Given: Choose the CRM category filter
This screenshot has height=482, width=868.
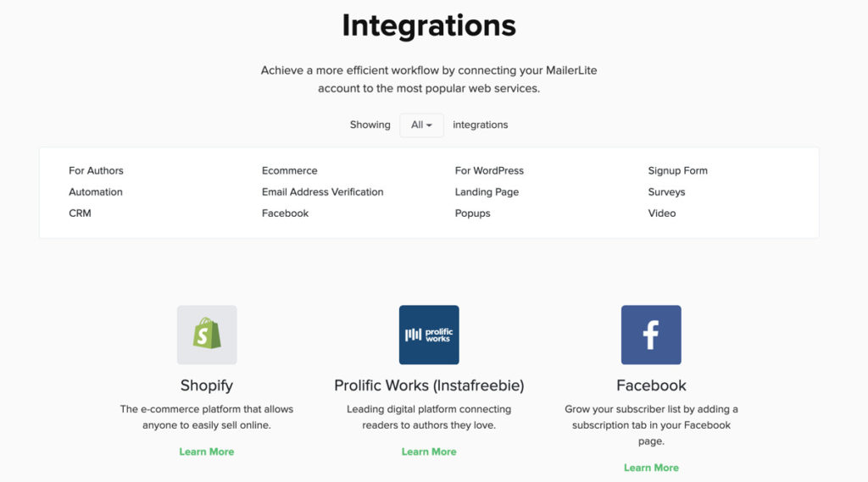Looking at the screenshot, I should pos(80,213).
